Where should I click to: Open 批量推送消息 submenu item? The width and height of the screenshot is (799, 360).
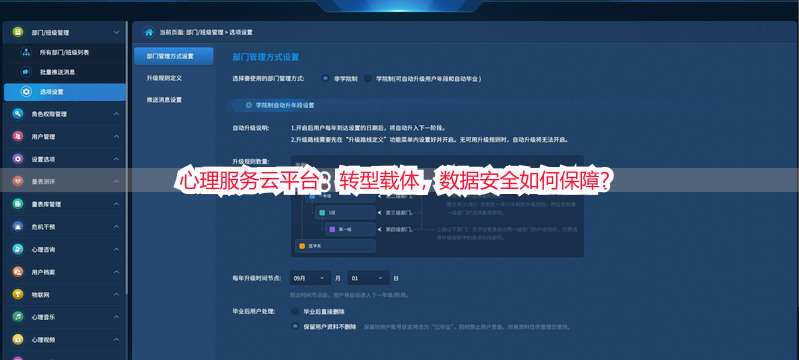point(65,72)
